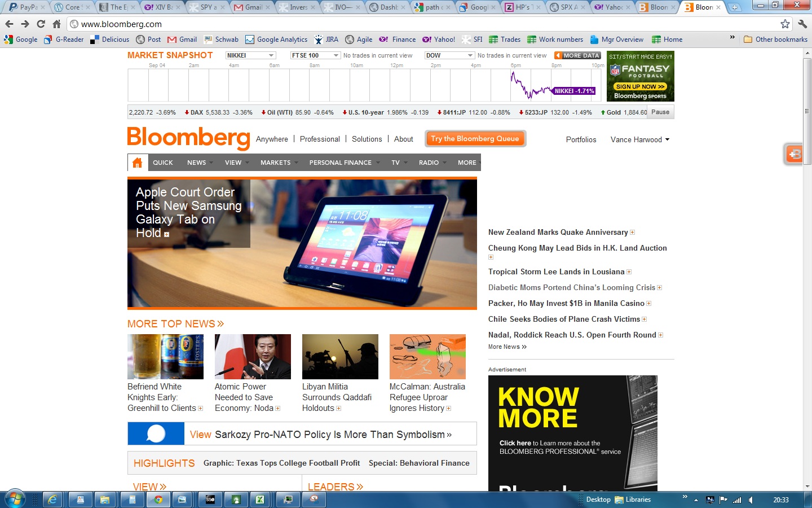Open the Delicious bookmark
The width and height of the screenshot is (812, 508).
(110, 40)
